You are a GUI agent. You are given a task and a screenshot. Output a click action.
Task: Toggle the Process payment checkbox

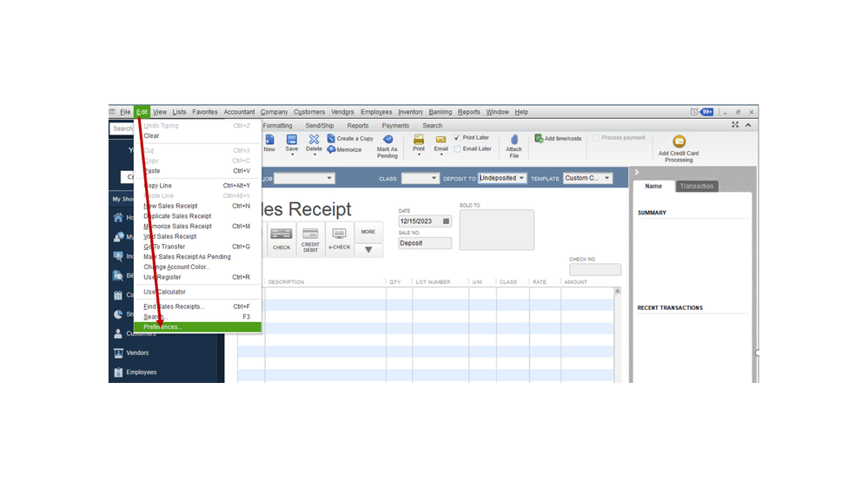coord(596,138)
